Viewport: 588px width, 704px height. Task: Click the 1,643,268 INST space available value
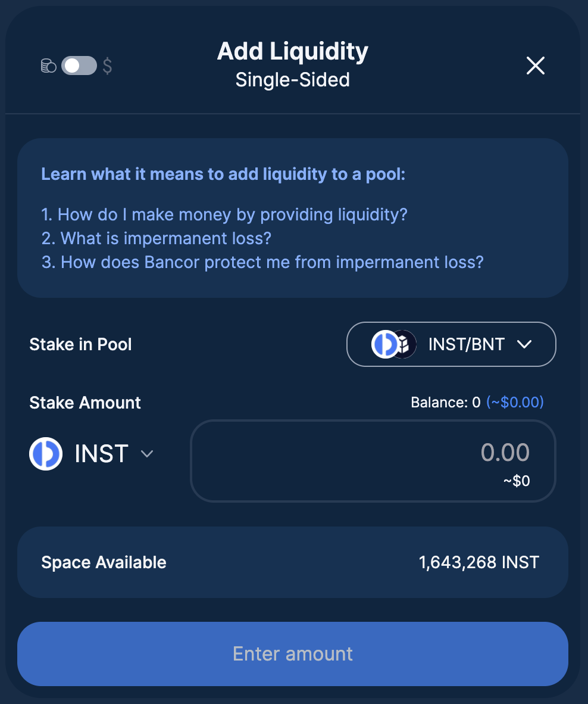(479, 562)
